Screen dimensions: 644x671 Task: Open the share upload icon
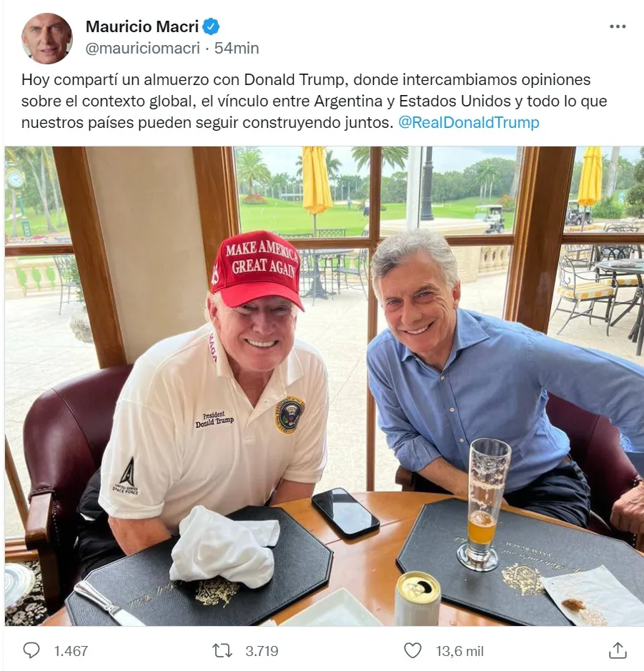(618, 650)
